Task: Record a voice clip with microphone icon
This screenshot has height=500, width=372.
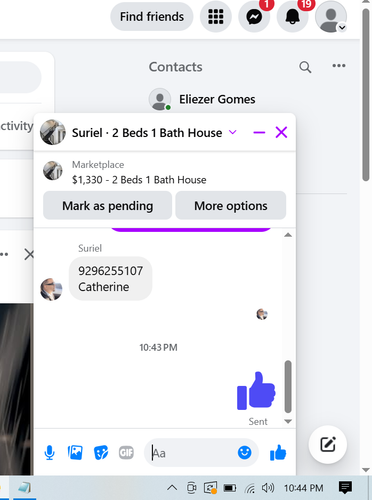Action: 50,453
